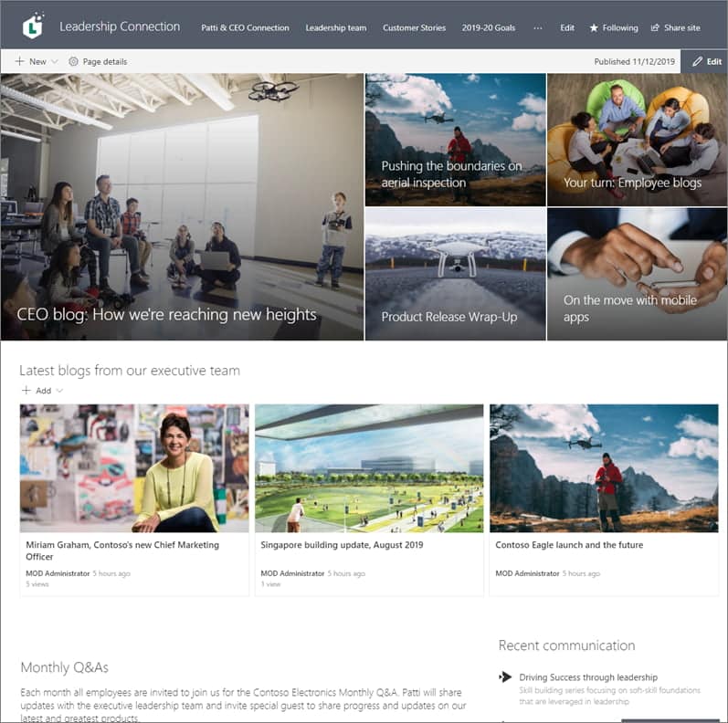Open Customer Stories navigation item
728x723 pixels.
(414, 28)
